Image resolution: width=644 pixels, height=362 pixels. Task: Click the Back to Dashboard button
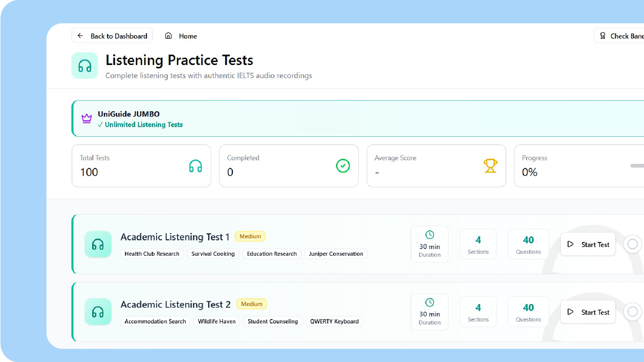point(112,36)
